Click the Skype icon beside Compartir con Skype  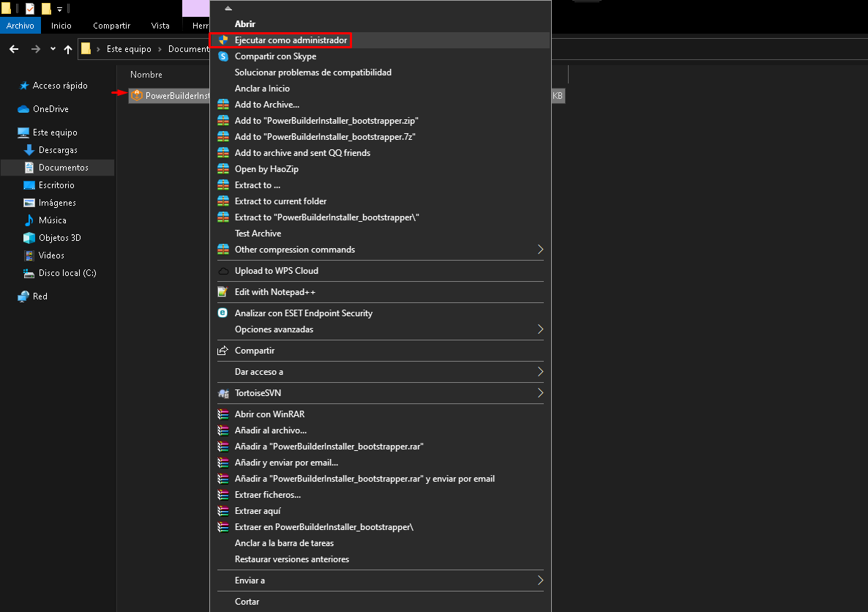pos(223,56)
